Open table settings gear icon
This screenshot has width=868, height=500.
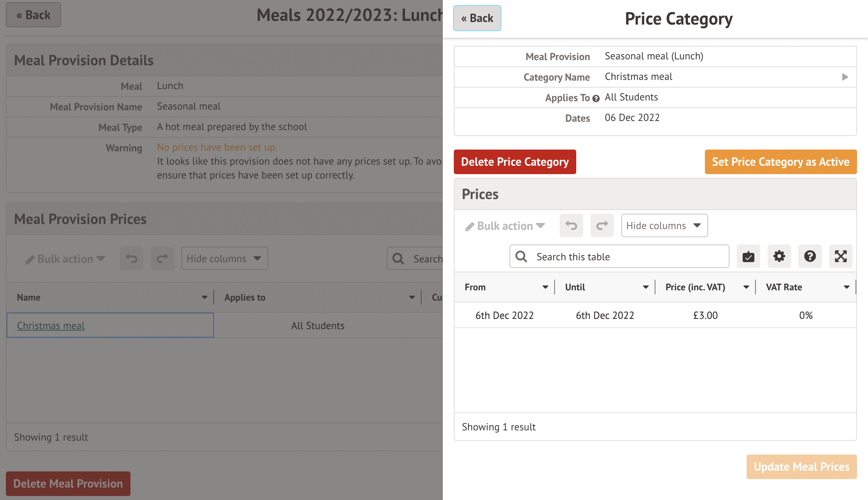779,256
